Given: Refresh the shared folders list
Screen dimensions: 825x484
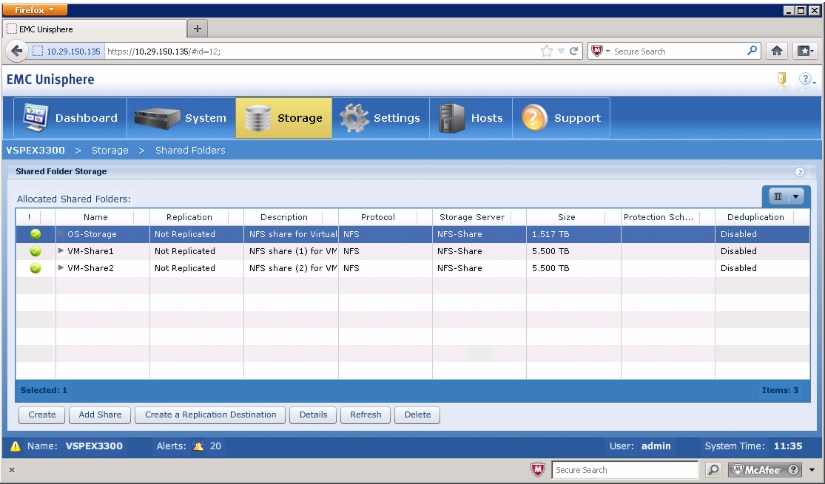Looking at the screenshot, I should [x=366, y=415].
